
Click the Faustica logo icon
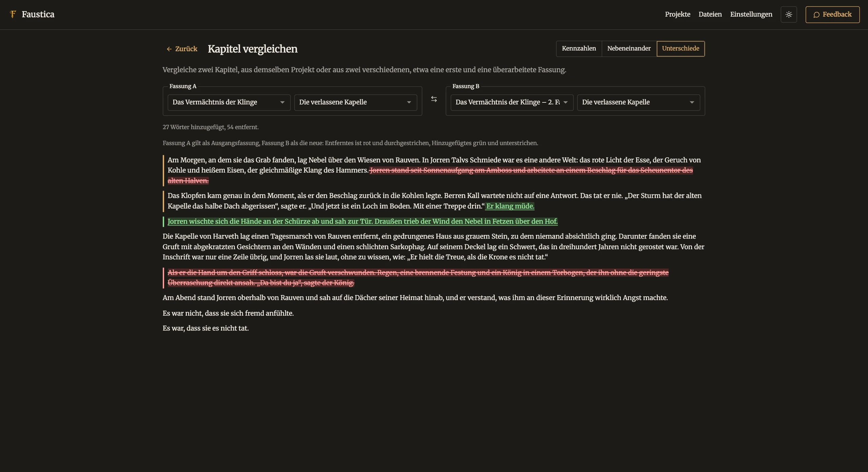coord(13,14)
